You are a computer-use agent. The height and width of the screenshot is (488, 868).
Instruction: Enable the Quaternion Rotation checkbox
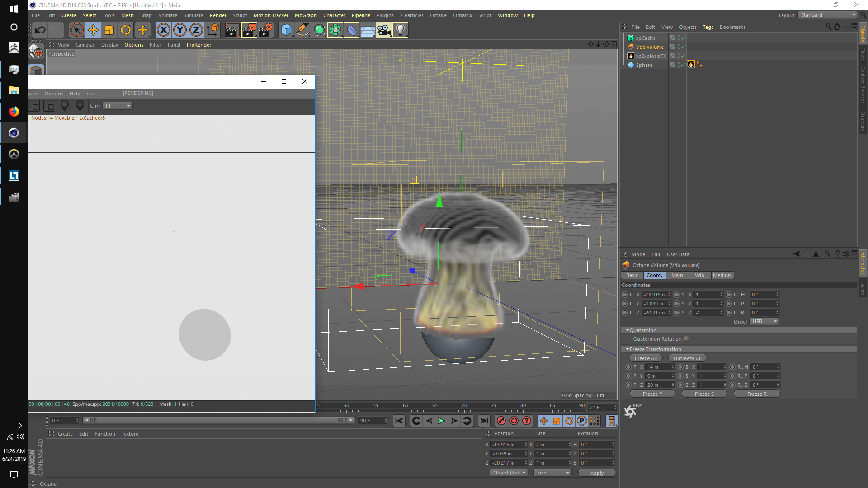(687, 339)
